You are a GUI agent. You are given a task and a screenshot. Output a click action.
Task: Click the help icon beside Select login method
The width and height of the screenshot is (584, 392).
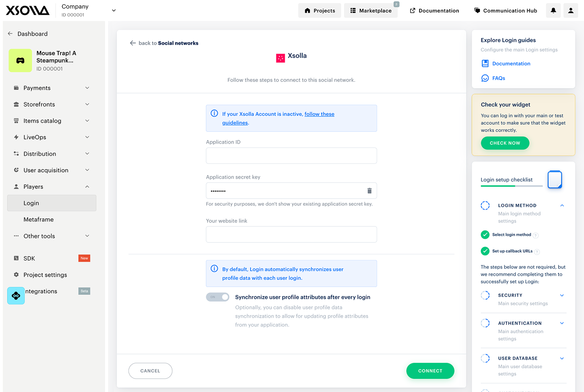pyautogui.click(x=536, y=235)
